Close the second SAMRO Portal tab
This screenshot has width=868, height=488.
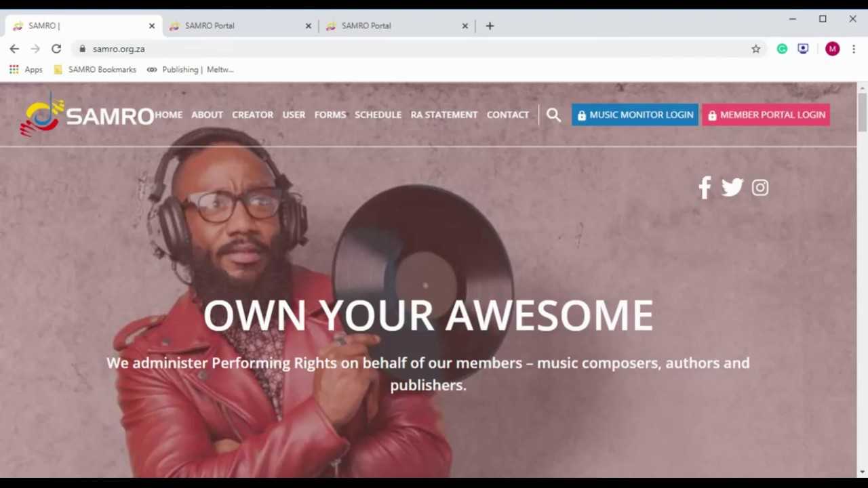[309, 26]
